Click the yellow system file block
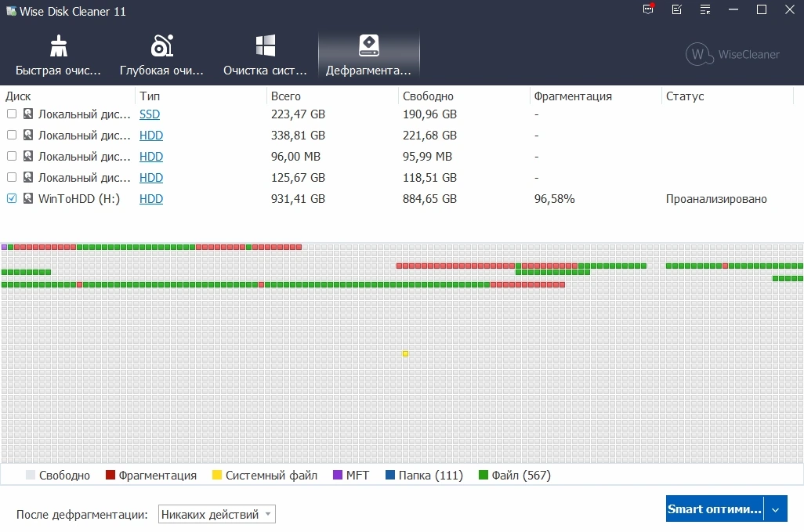804x532 pixels. click(x=405, y=353)
